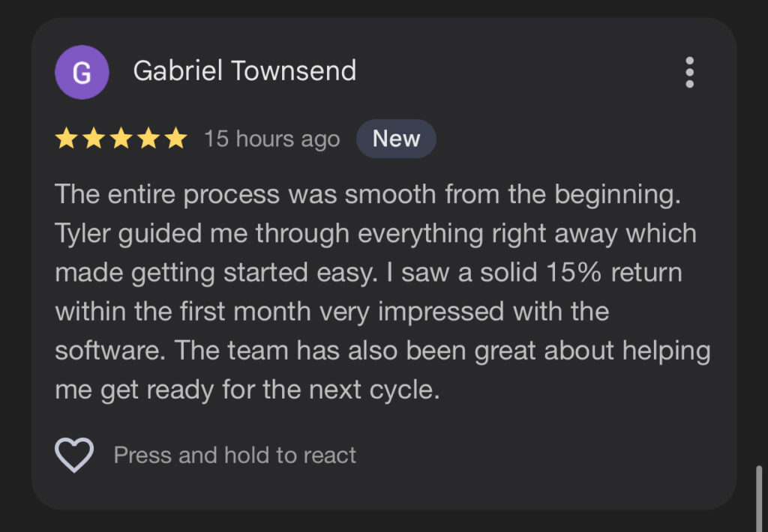Click the fifth yellow rating star
The width and height of the screenshot is (768, 532).
(x=175, y=139)
